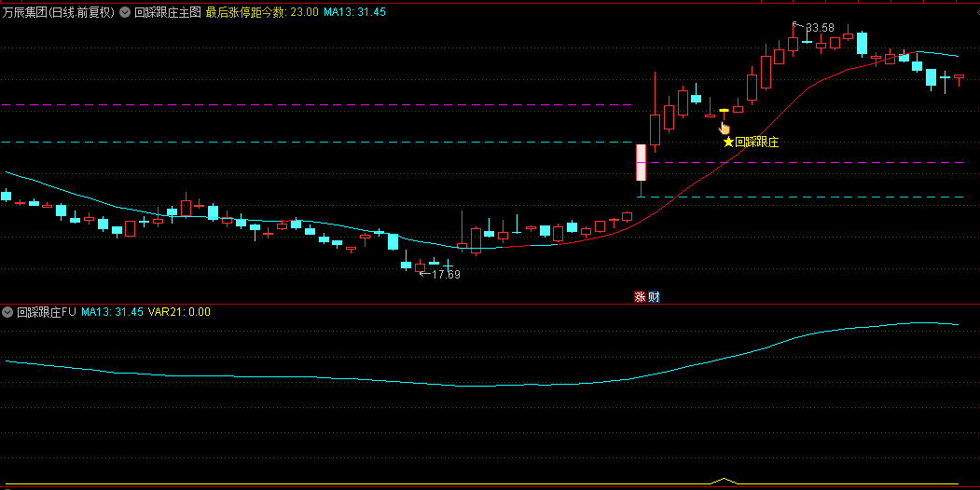
Task: Click the 33.58 high price label
Action: 820,28
